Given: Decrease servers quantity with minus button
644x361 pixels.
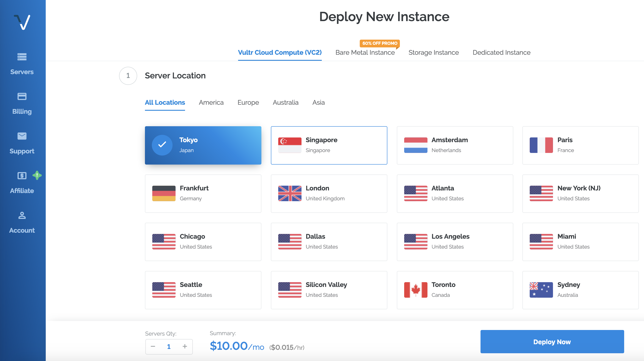Looking at the screenshot, I should click(153, 346).
